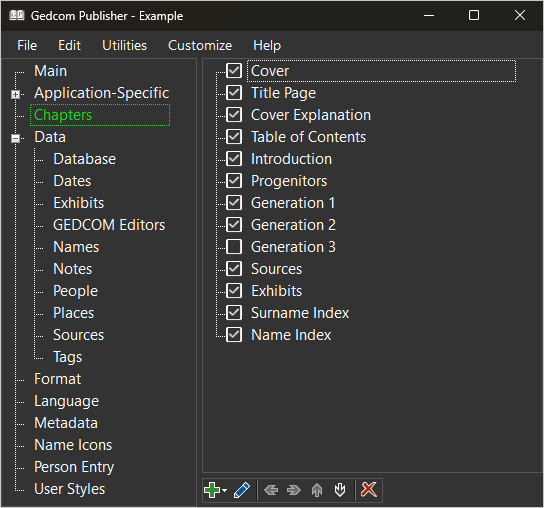Screen dimensions: 544x508
Task: Select the Progenitors chapter label
Action: click(289, 181)
